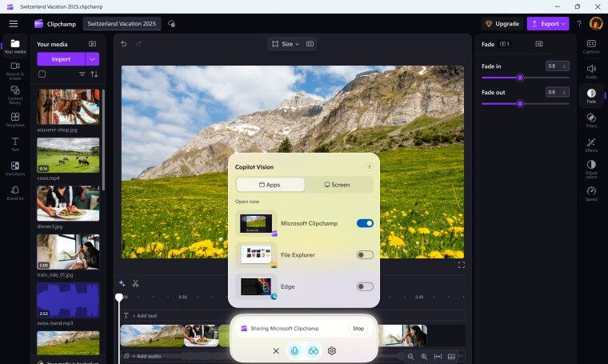Open the Brand kit sidebar tab
Screen dimensions: 608x364
14,193
